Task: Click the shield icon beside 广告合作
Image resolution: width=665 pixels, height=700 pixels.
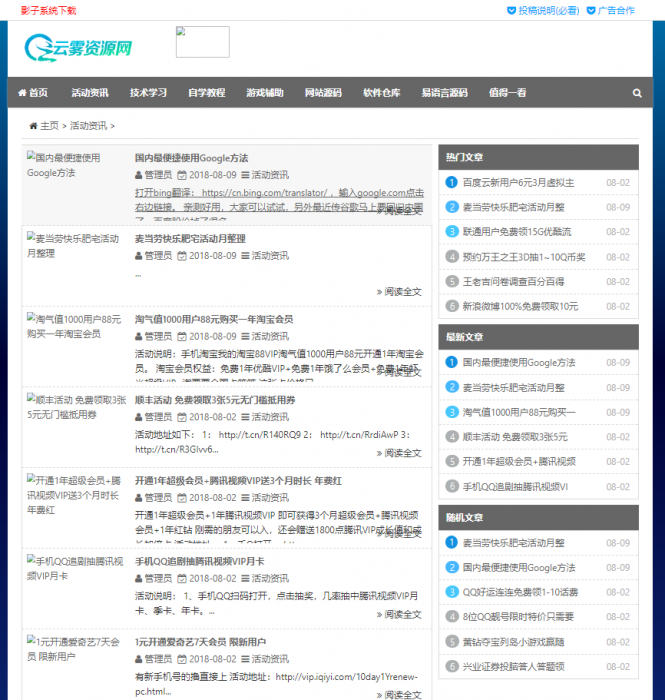Action: point(590,10)
